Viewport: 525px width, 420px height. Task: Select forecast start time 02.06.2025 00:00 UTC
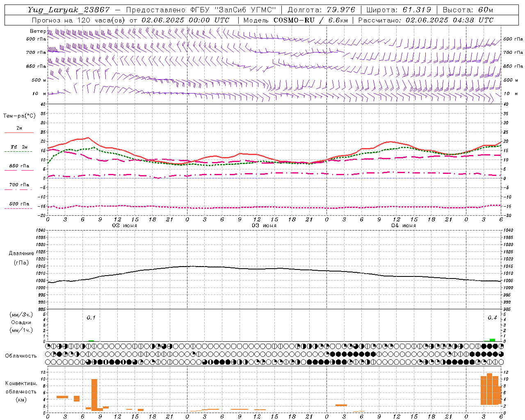click(x=185, y=20)
